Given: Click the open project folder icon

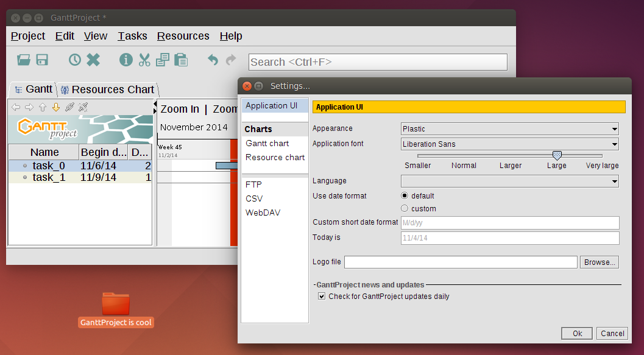Looking at the screenshot, I should click(x=23, y=60).
